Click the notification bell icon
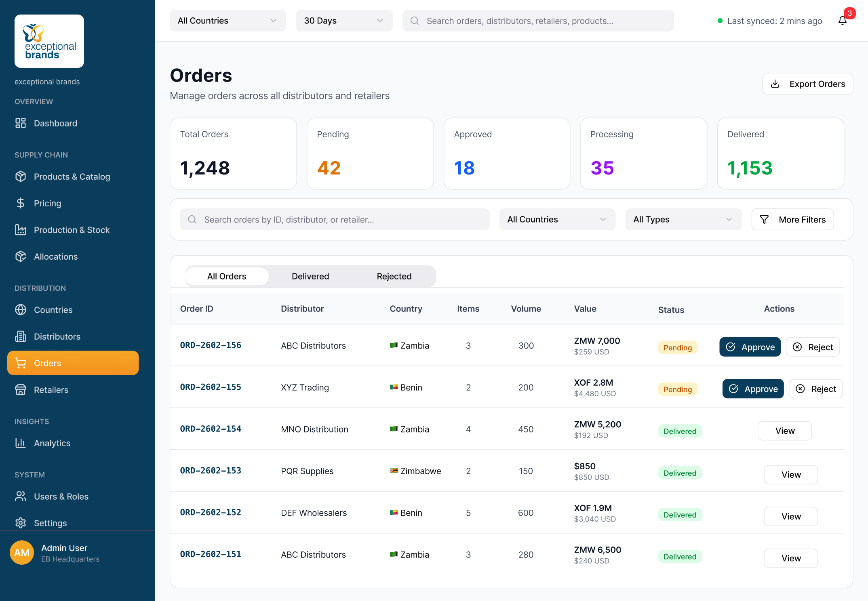Viewport: 868px width, 601px height. [842, 21]
